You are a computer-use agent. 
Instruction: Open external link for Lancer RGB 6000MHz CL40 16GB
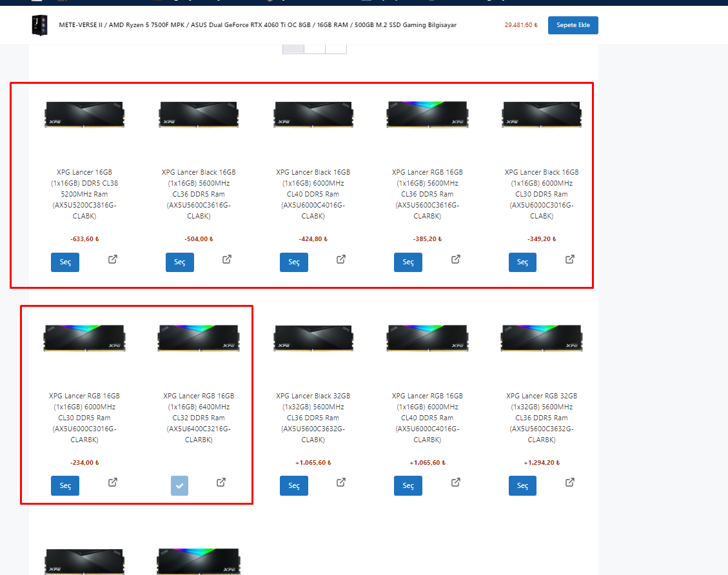(x=456, y=482)
